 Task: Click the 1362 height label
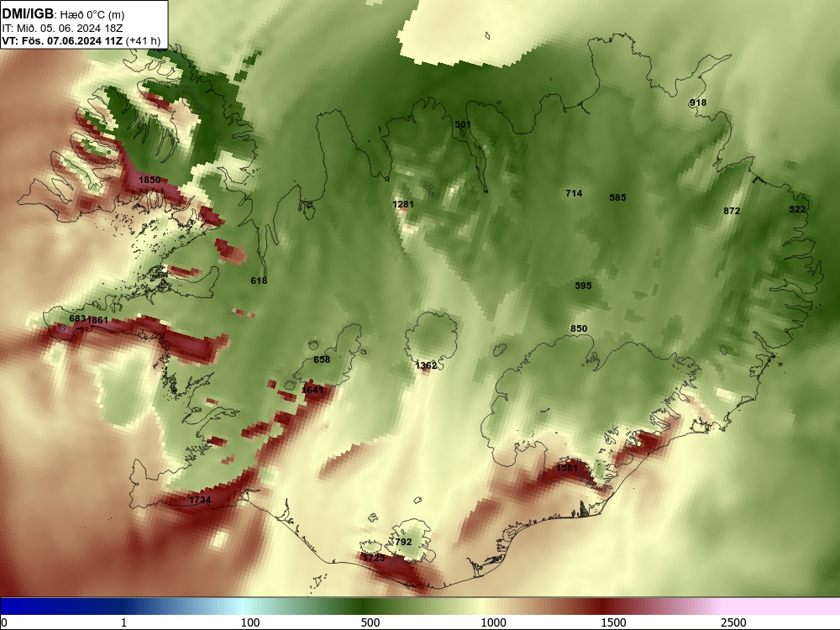427,365
